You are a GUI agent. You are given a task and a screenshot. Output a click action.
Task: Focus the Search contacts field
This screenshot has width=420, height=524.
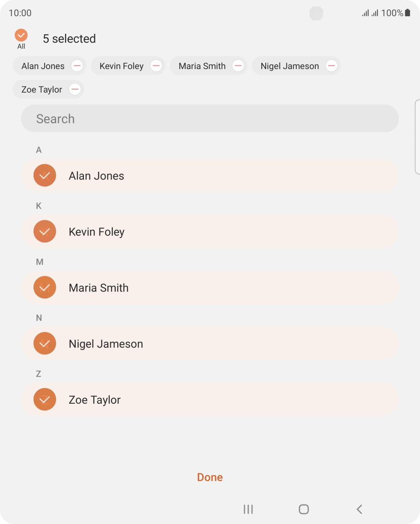coord(210,119)
